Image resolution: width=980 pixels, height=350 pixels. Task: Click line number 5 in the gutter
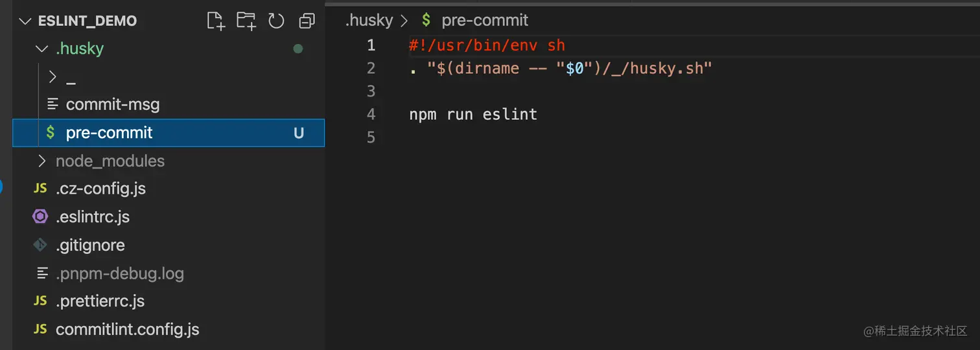pyautogui.click(x=371, y=137)
